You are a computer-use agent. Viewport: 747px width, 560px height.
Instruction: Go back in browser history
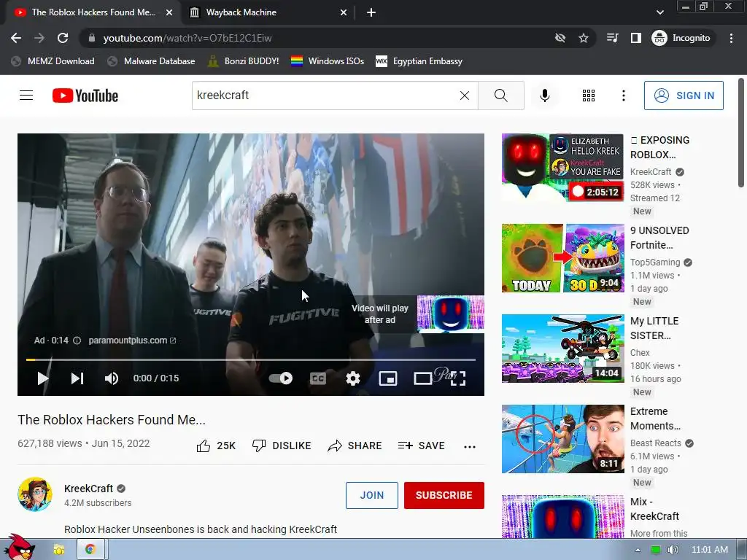coord(16,38)
